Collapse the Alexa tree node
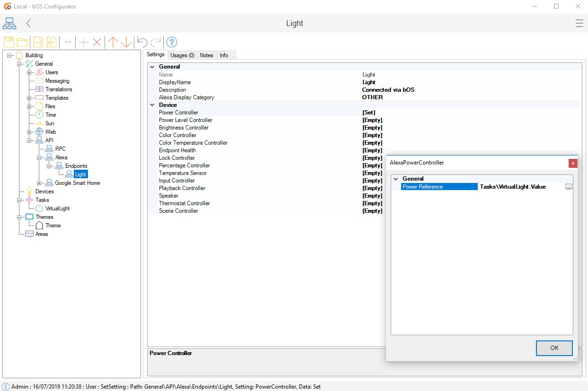Screen dimensions: 588x391 (x=39, y=157)
